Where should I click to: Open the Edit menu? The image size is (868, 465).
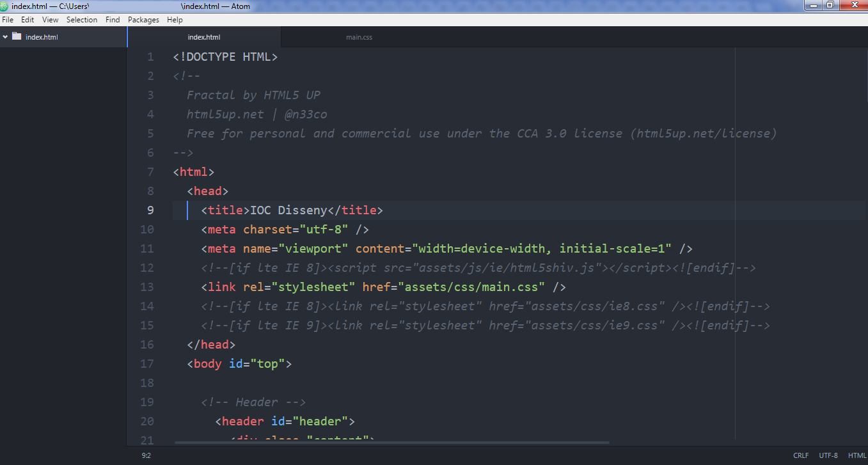28,20
